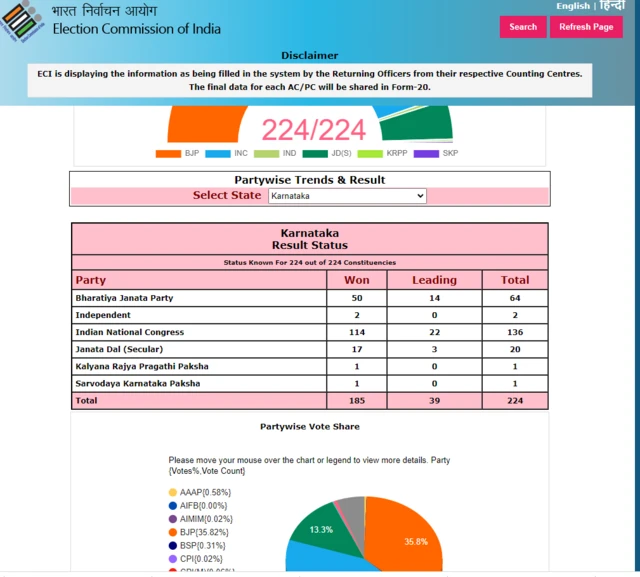Click the IND light green legend swatch
The height and width of the screenshot is (577, 640).
(x=266, y=153)
